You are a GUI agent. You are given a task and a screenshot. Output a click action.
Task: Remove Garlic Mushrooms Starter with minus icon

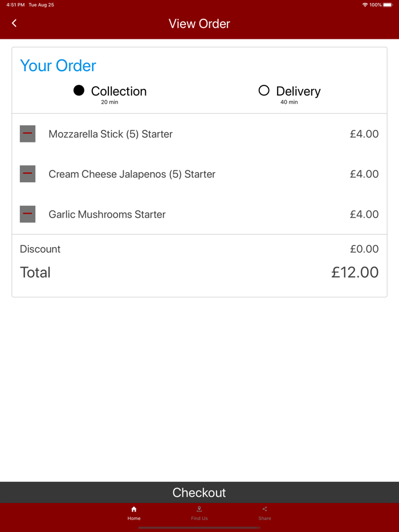[27, 214]
